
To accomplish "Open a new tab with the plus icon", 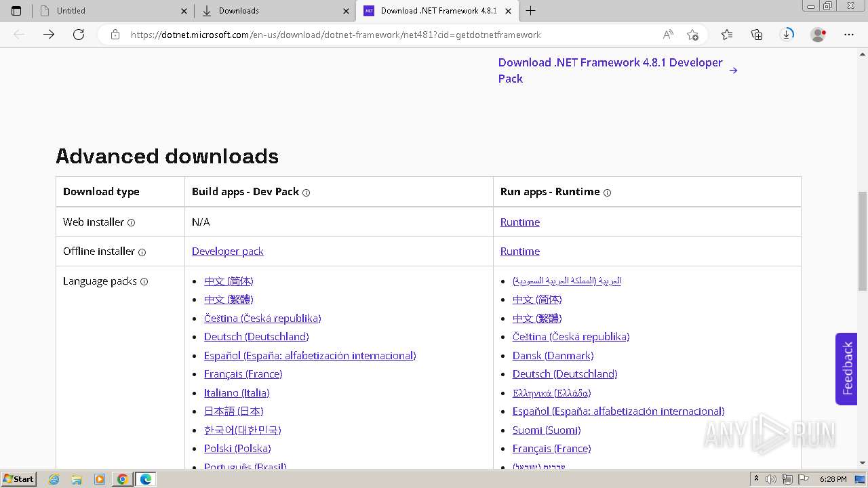I will coord(531,11).
